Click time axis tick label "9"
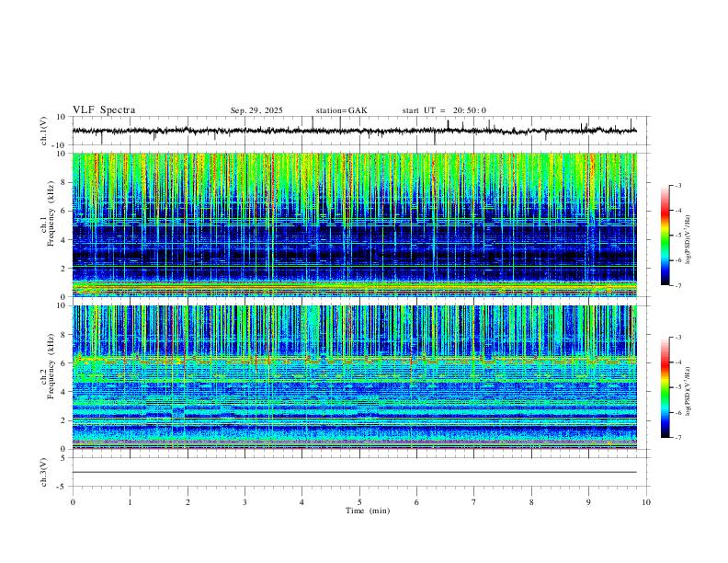 tap(588, 502)
